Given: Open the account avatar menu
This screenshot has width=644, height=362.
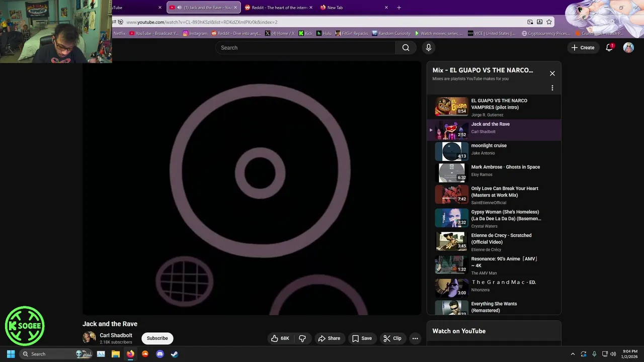Looking at the screenshot, I should tap(628, 47).
